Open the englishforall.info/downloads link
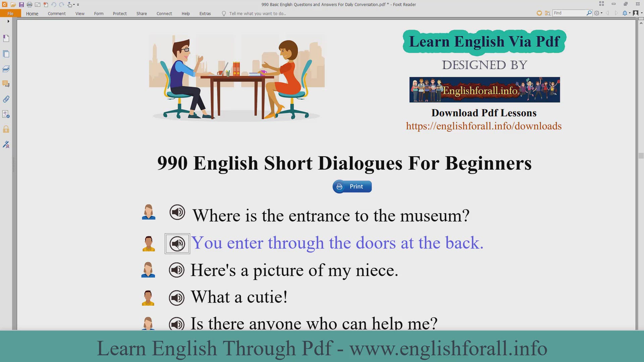 click(x=483, y=126)
